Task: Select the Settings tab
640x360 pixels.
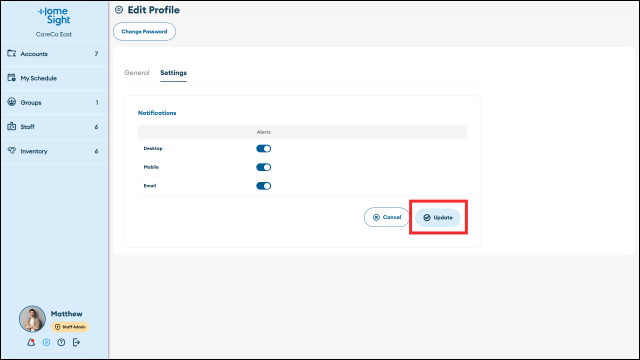Action: coord(173,73)
